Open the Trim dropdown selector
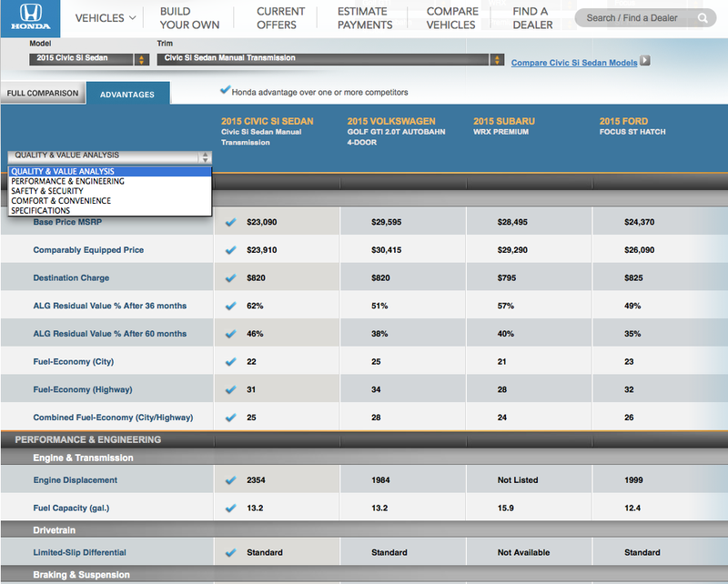The width and height of the screenshot is (728, 584). coord(330,59)
